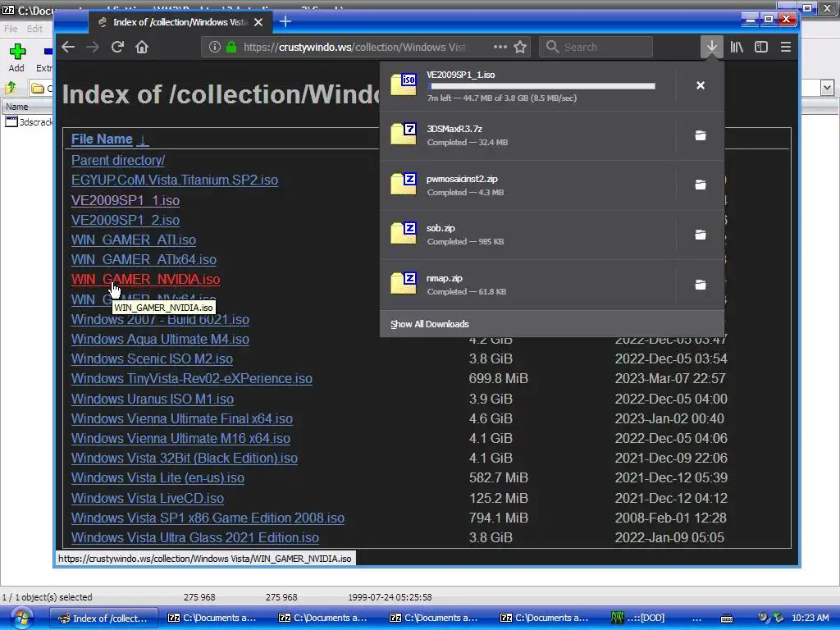
Task: Download WIN_GAMER_ATI.iso
Action: pyautogui.click(x=134, y=240)
